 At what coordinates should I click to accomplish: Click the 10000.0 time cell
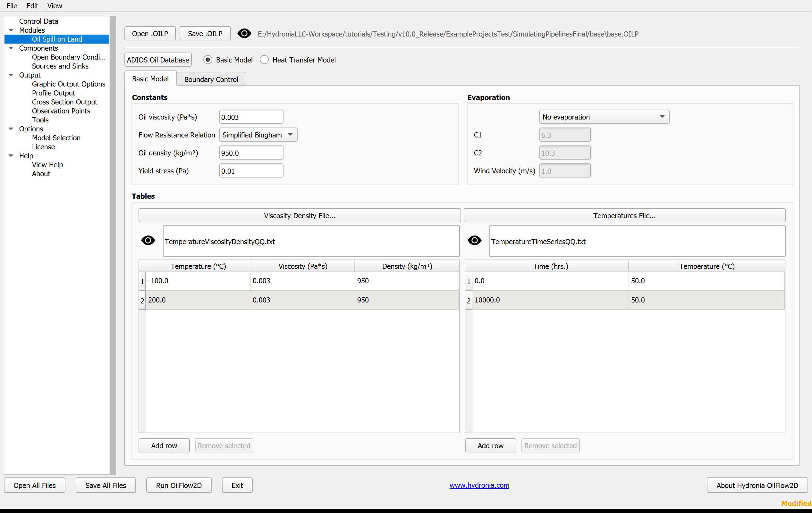550,300
